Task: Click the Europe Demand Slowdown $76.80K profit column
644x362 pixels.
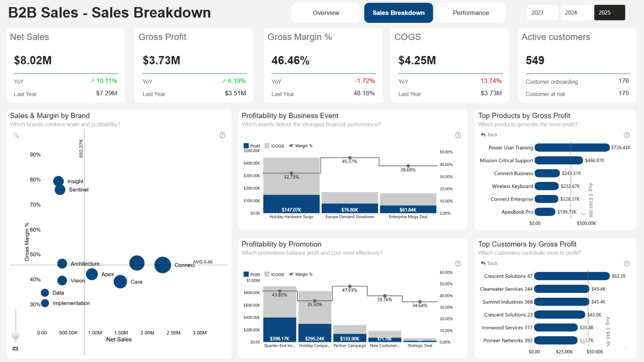Action: pyautogui.click(x=350, y=208)
